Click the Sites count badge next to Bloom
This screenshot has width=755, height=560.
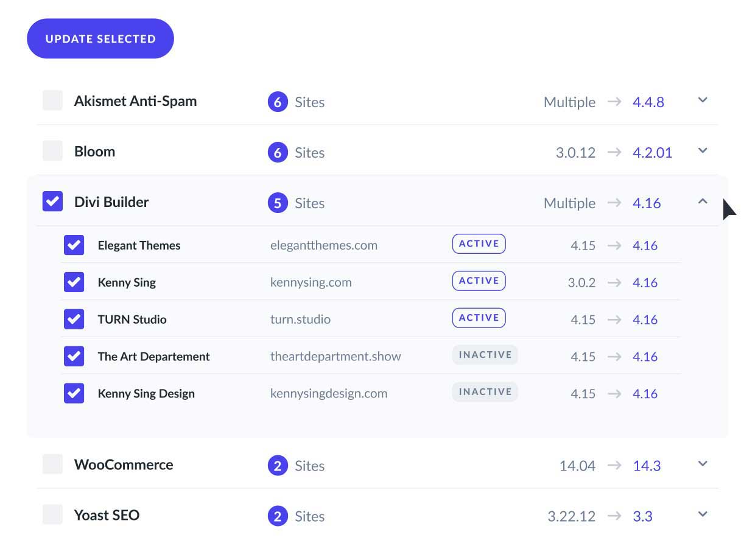278,152
